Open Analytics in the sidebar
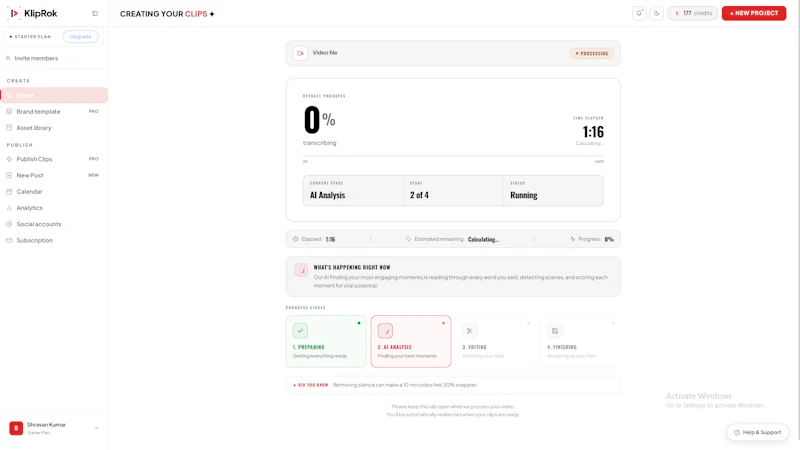 tap(54, 208)
